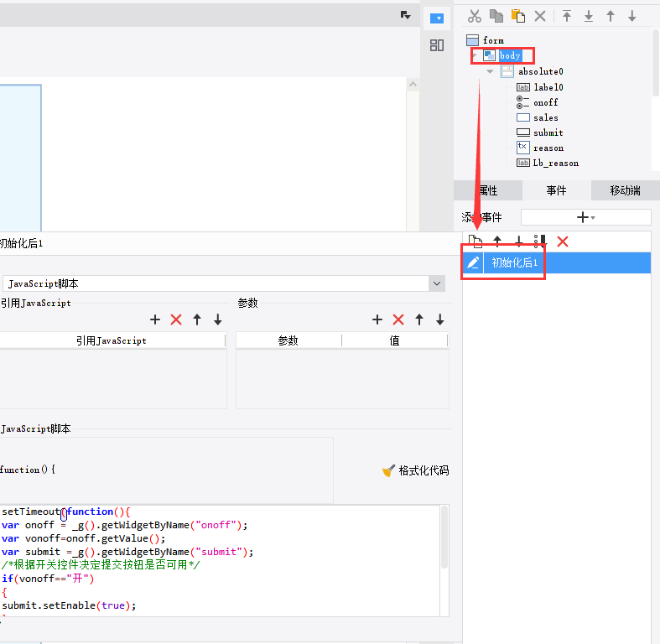Select the form node in the tree

pyautogui.click(x=493, y=40)
